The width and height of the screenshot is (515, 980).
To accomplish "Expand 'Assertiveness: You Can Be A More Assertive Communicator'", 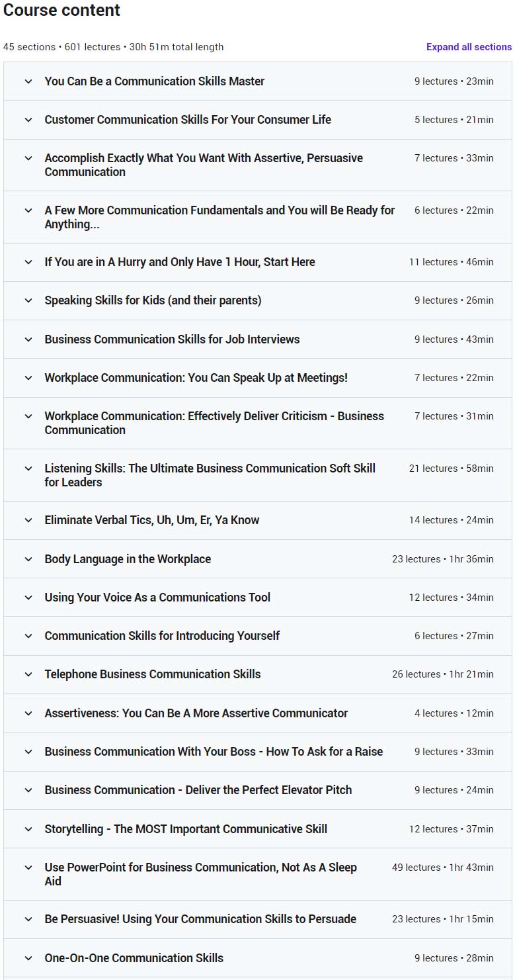I will click(196, 713).
